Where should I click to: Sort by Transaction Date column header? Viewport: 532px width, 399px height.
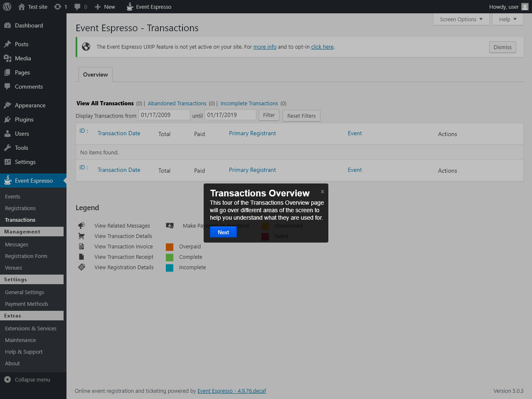click(x=119, y=133)
